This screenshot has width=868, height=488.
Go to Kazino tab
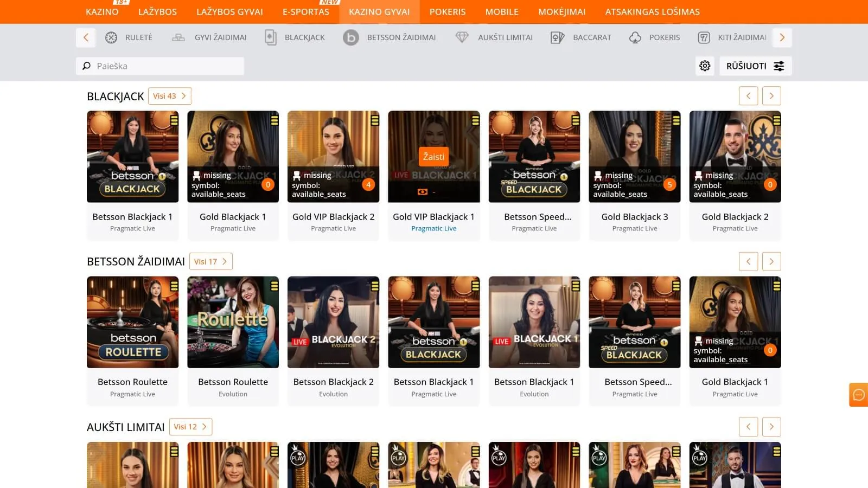coord(102,12)
